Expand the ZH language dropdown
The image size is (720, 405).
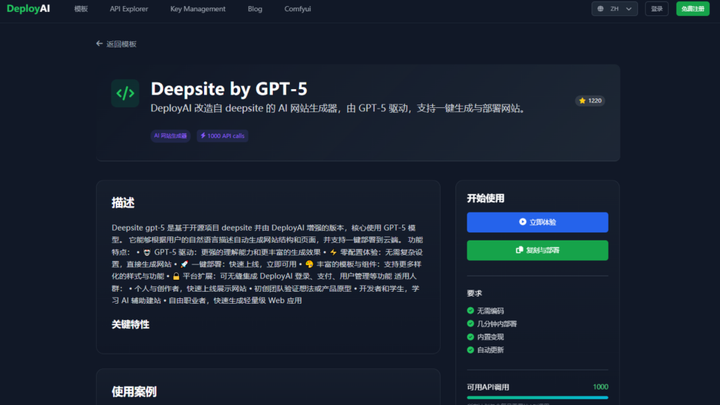pyautogui.click(x=614, y=9)
